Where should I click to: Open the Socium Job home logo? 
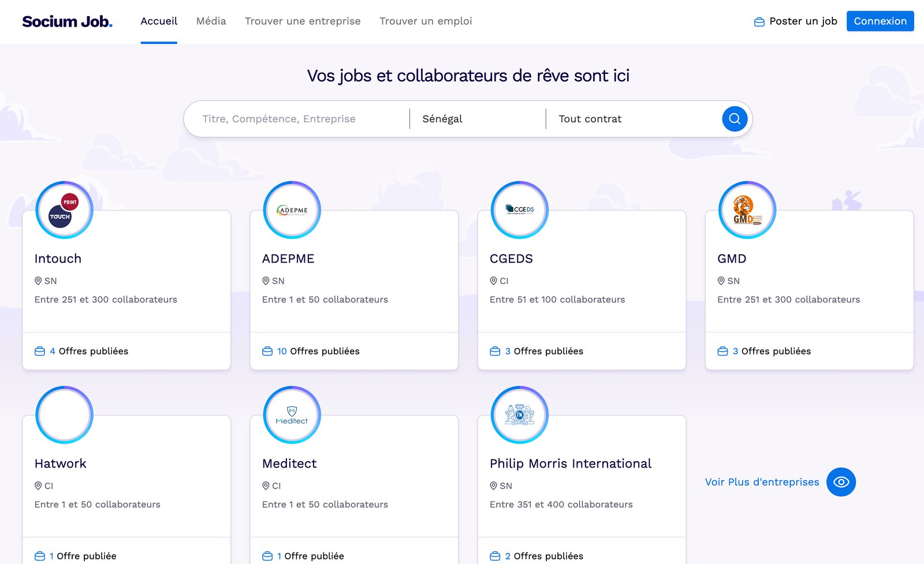[67, 21]
